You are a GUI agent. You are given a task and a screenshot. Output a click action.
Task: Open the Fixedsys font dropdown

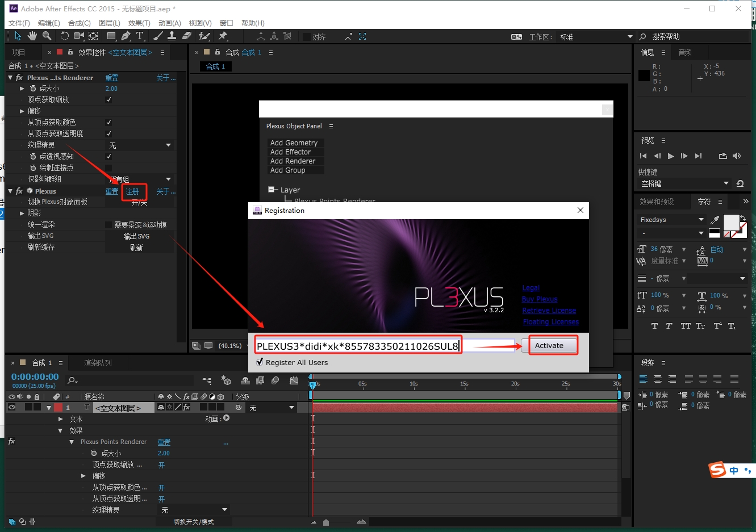point(671,220)
